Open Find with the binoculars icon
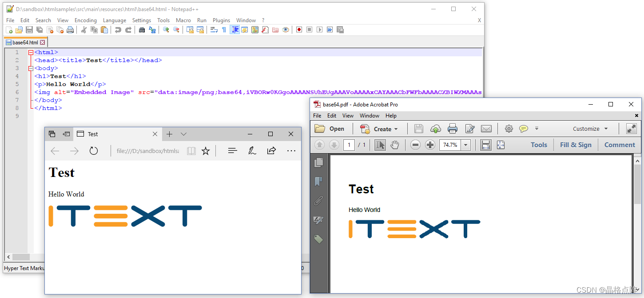644x298 pixels. pyautogui.click(x=142, y=30)
